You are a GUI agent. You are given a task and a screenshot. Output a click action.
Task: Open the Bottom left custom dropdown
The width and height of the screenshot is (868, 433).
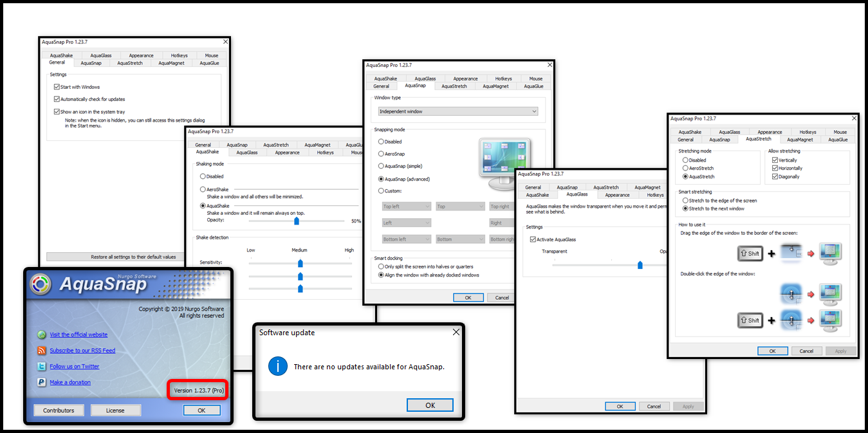[x=406, y=239]
